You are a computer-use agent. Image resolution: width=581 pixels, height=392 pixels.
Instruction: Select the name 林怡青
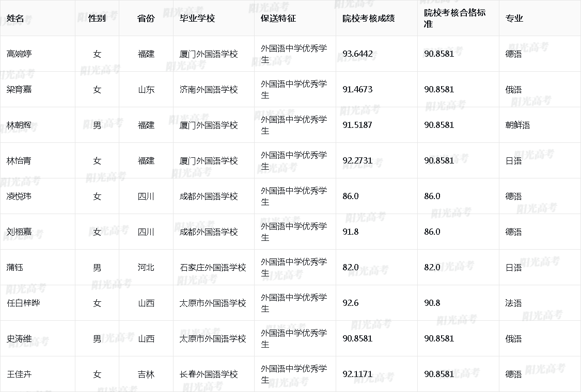(x=19, y=160)
